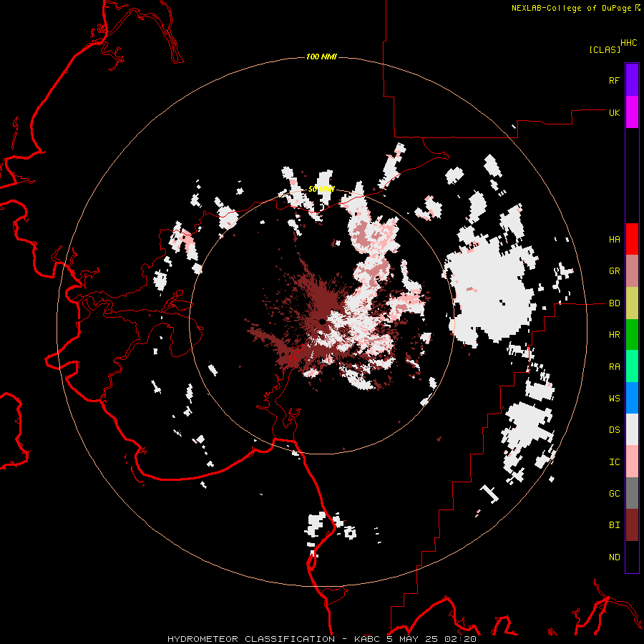Click the GR legend label
Viewport: 644px width, 644px height.
(x=614, y=271)
